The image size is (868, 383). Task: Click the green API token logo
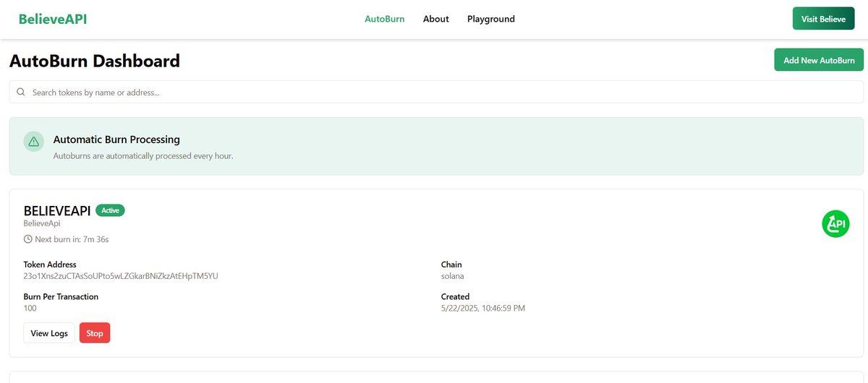[x=835, y=223]
